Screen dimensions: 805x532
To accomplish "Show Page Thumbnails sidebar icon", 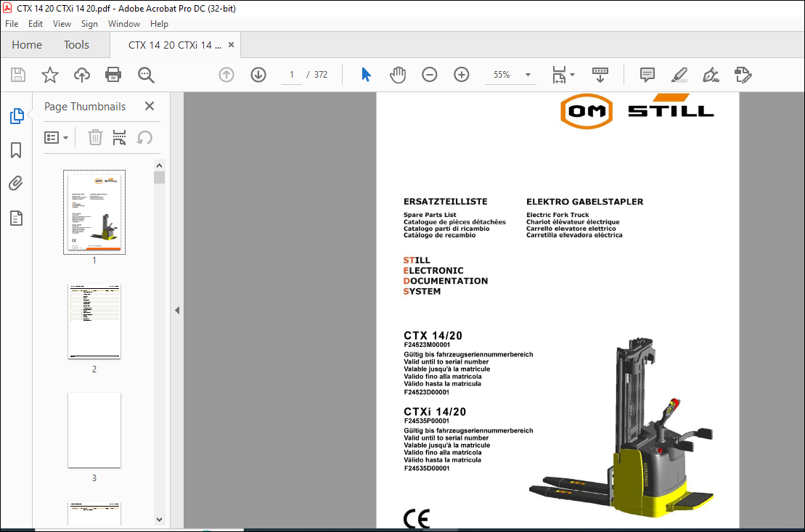I will [x=17, y=116].
